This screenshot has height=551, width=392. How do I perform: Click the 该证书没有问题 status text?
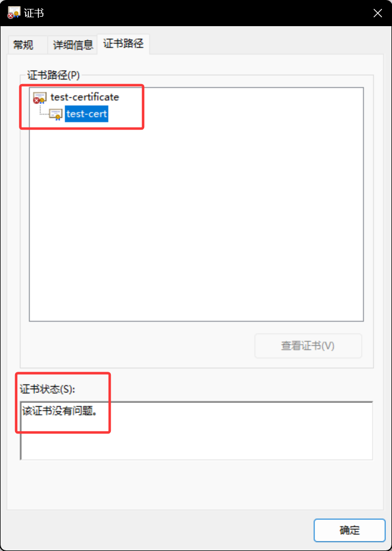(60, 411)
